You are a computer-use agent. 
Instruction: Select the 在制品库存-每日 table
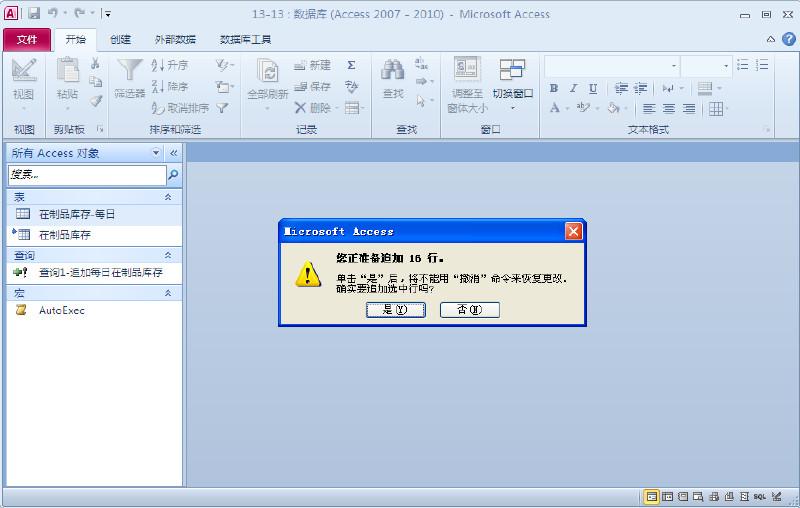(94, 214)
